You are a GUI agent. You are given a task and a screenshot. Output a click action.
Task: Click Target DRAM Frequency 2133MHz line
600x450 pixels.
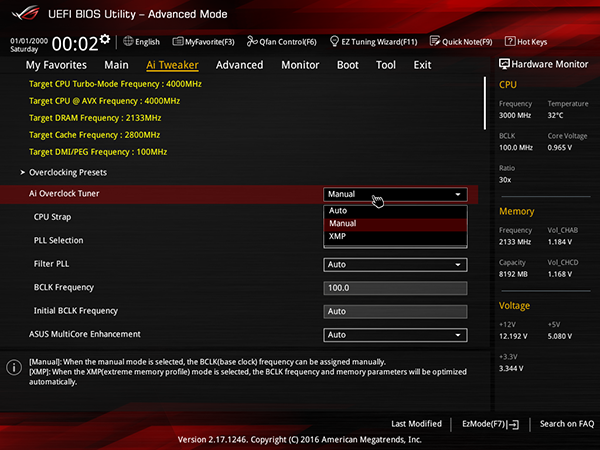pos(95,118)
